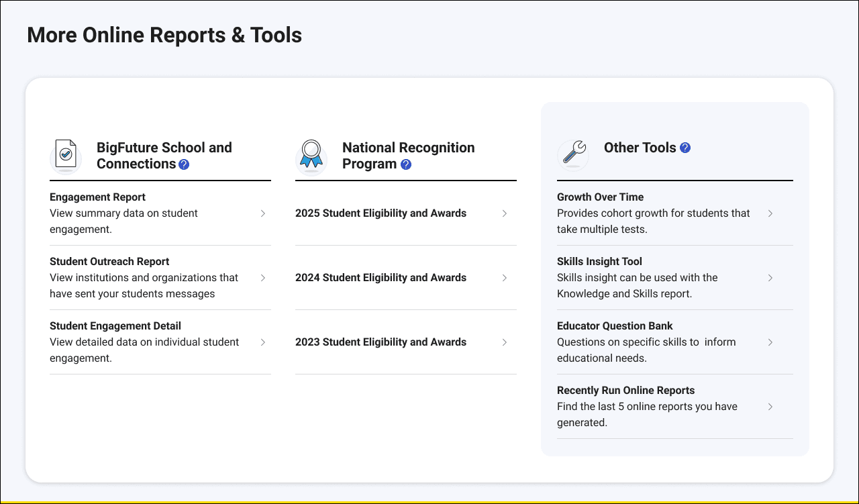Open 2024 Student Eligibility and Awards
Screen dimensions: 859x504
coord(381,278)
